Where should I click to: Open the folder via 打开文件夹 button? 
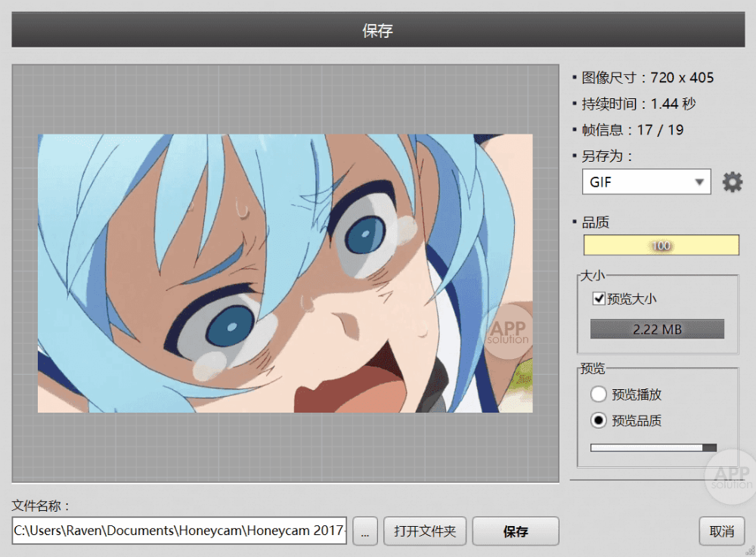click(425, 531)
